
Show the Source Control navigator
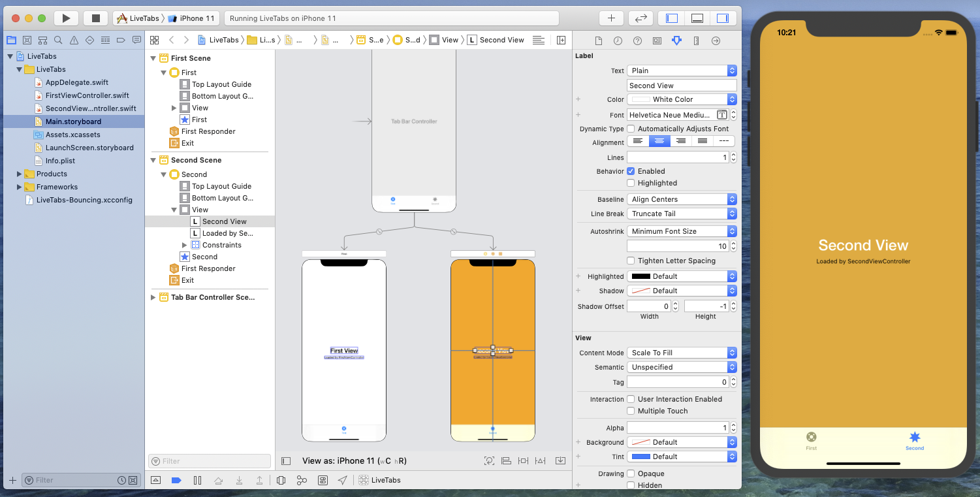27,40
